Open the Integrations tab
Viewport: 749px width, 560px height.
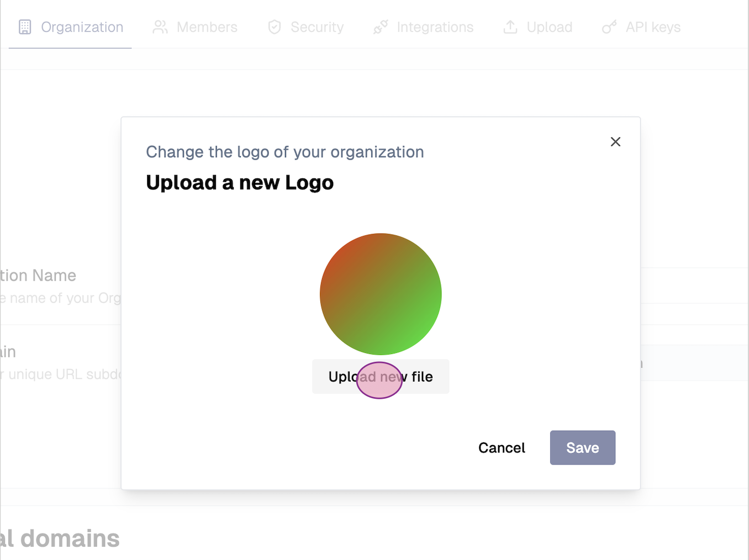coord(423,27)
